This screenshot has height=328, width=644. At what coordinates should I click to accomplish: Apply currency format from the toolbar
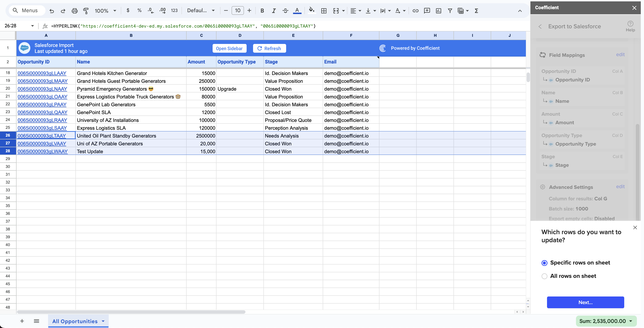tap(128, 11)
